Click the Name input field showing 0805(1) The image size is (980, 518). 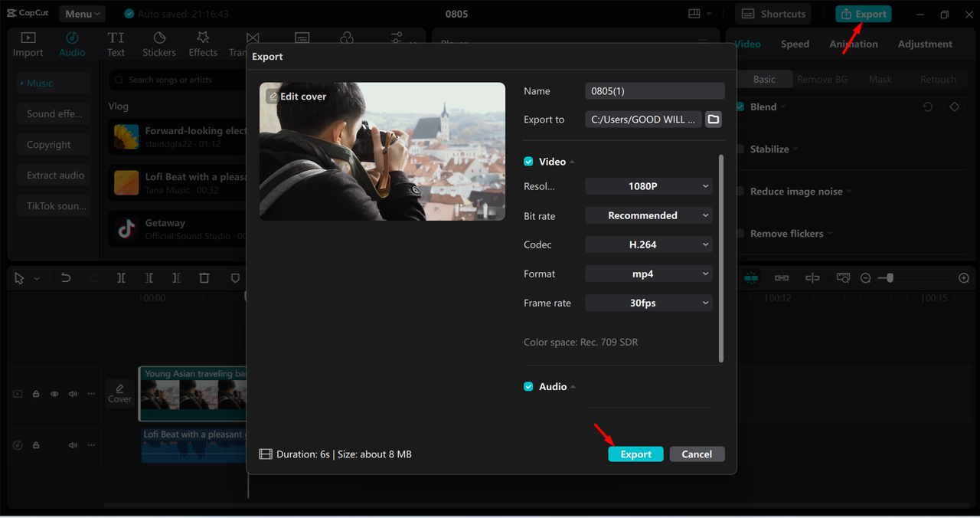(655, 91)
